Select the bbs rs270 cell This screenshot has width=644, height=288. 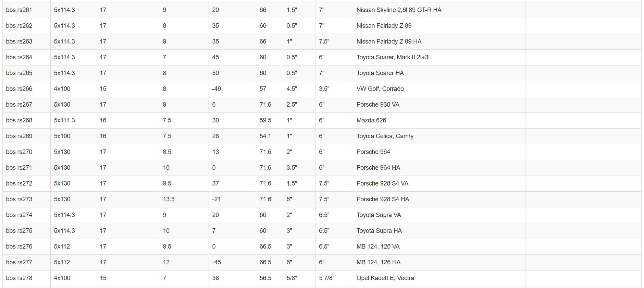click(26, 152)
